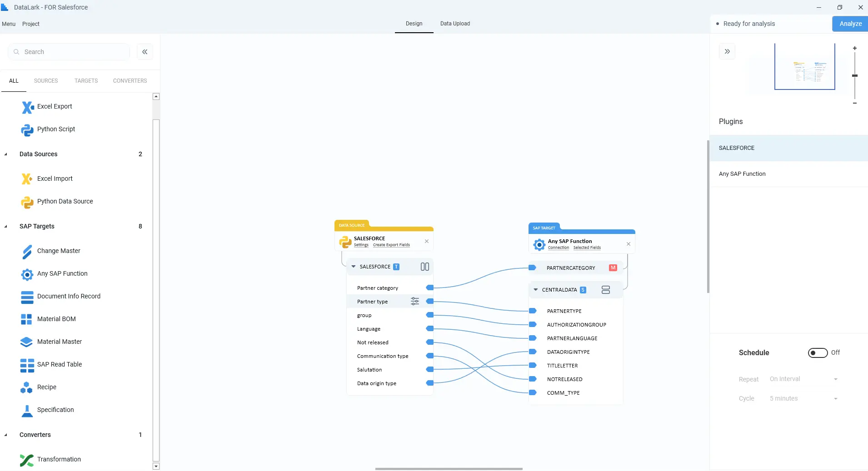Switch to the Data Upload tab
The width and height of the screenshot is (868, 471).
click(455, 24)
